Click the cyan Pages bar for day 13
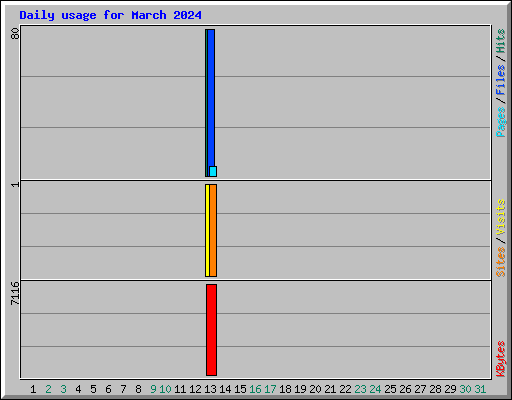Screen dimensions: 512x400 [213, 171]
